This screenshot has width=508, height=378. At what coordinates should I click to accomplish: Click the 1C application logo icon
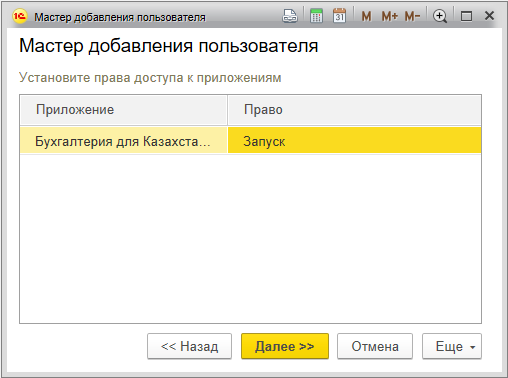[x=19, y=16]
